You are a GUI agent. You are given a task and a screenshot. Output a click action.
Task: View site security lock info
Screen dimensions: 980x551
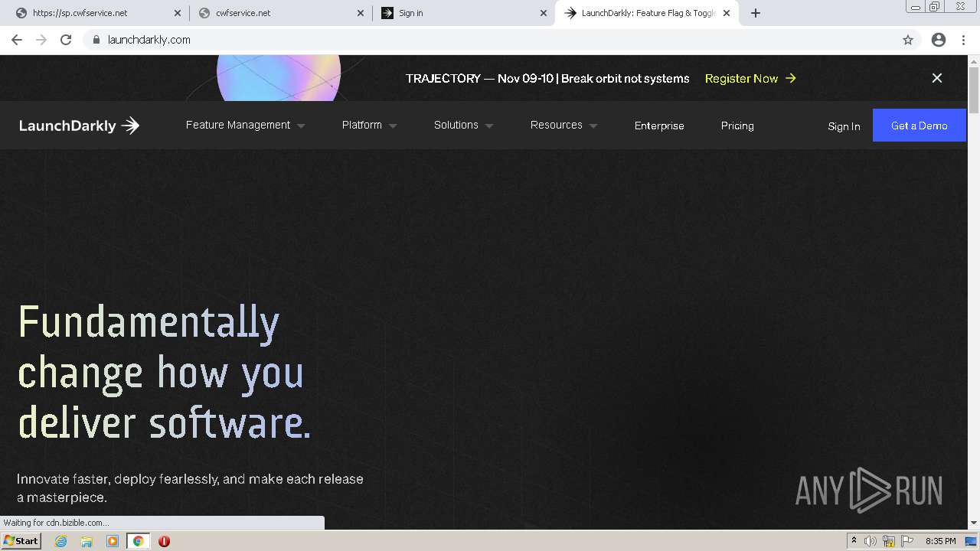tap(96, 40)
